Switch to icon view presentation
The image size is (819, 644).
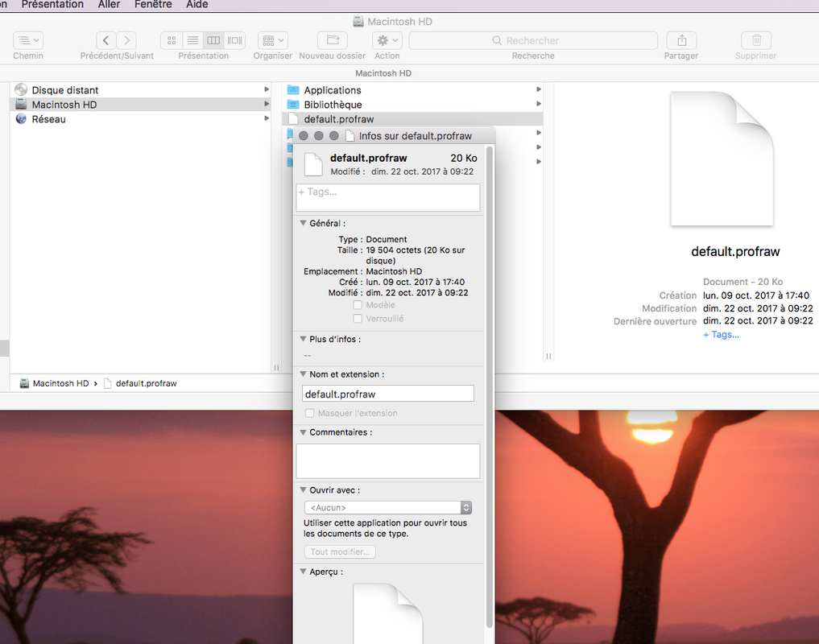click(172, 40)
